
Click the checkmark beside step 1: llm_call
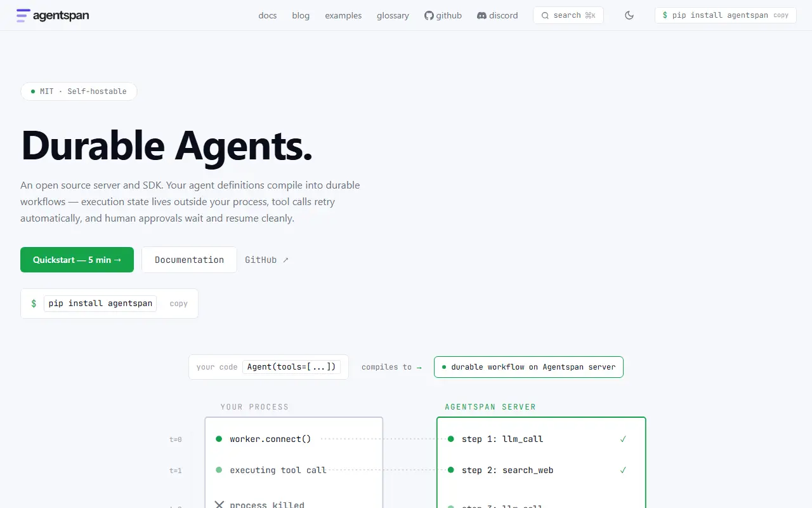pos(623,439)
